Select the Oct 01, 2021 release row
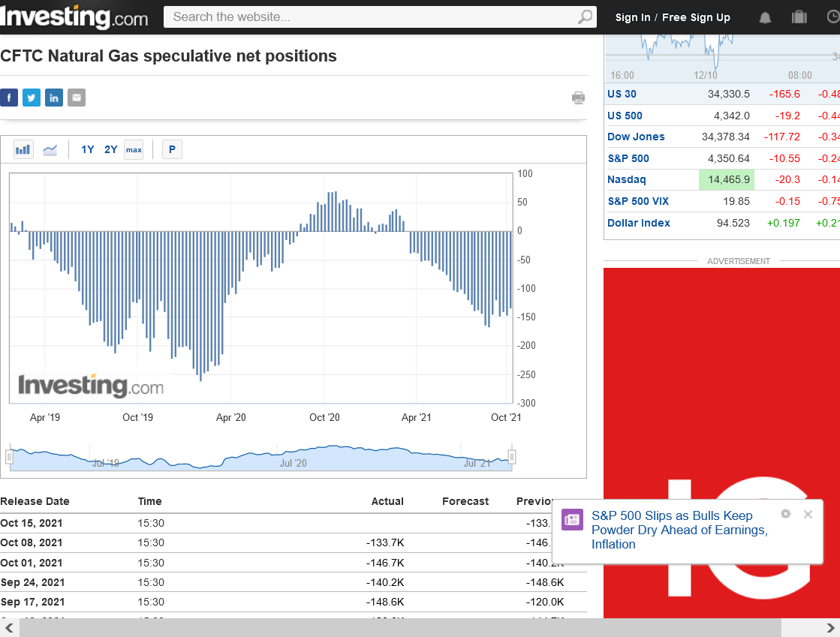 [294, 563]
